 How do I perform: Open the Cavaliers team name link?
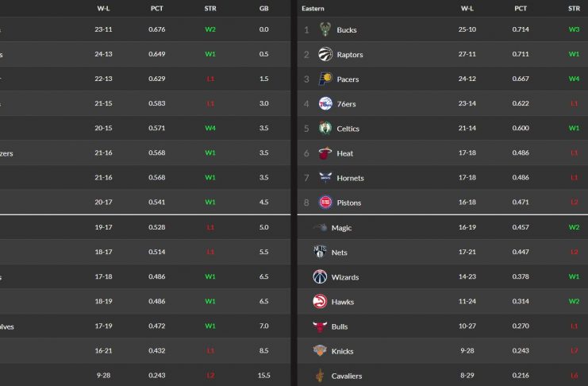point(347,376)
